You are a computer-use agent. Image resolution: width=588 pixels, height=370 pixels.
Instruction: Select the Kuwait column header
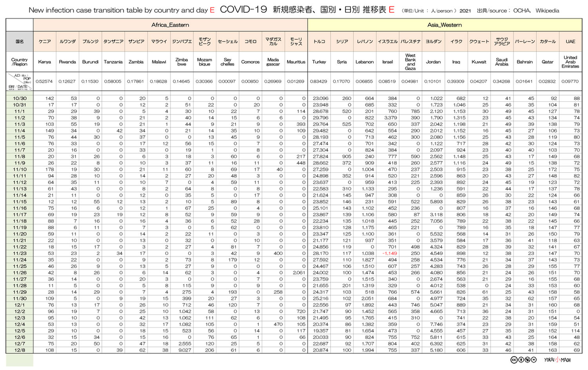(479, 62)
